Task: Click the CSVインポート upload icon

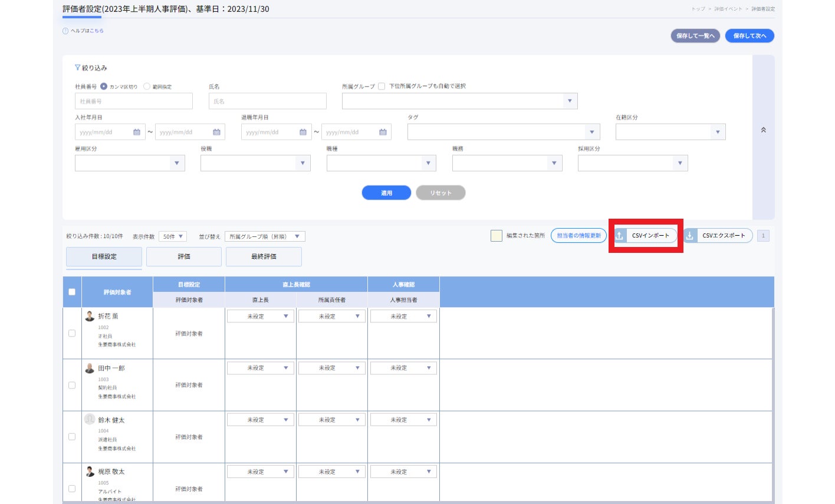Action: (x=620, y=236)
